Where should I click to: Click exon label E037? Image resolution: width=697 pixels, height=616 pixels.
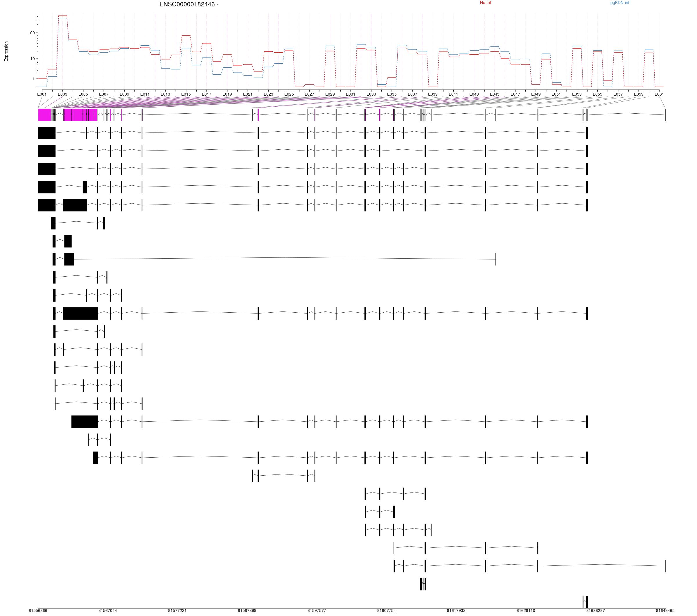click(412, 94)
